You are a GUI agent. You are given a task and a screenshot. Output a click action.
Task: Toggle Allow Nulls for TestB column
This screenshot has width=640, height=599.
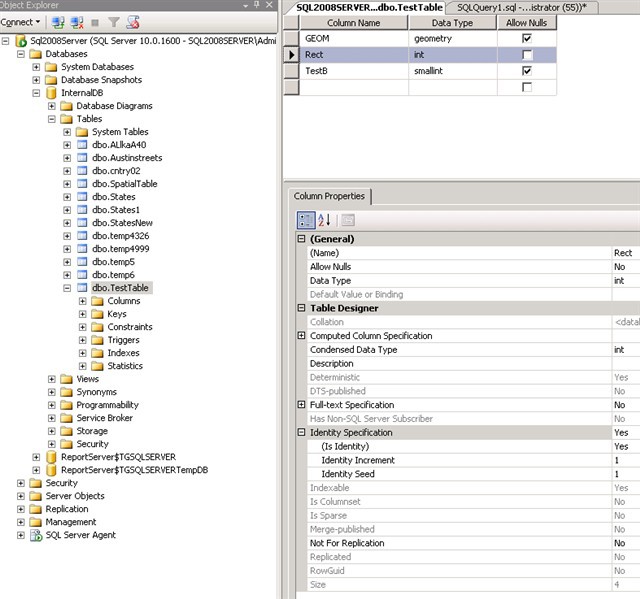click(526, 72)
